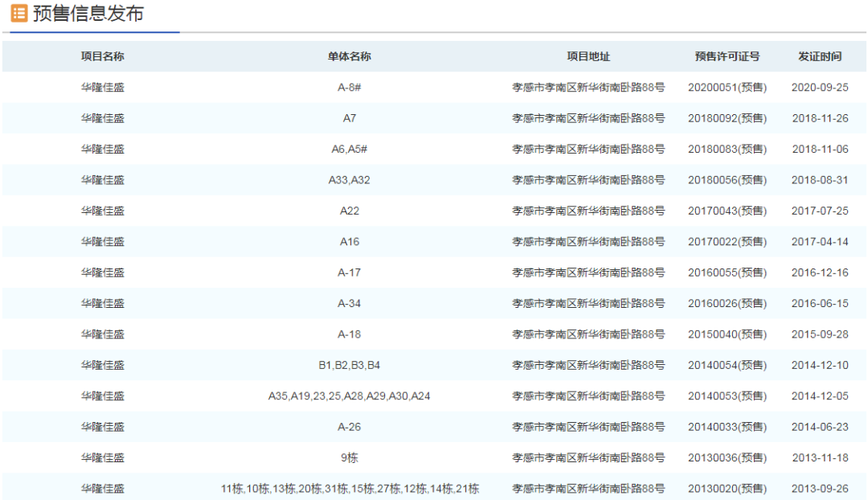Click the date 2017-04-14

[819, 242]
